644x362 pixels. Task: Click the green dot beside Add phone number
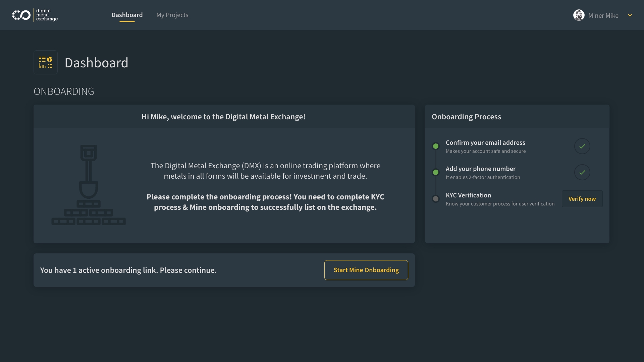point(436,172)
